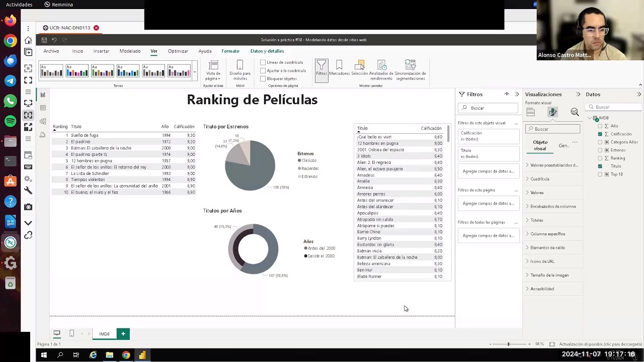Expand Encabezados de columna section
This screenshot has width=644, height=362.
(x=552, y=206)
